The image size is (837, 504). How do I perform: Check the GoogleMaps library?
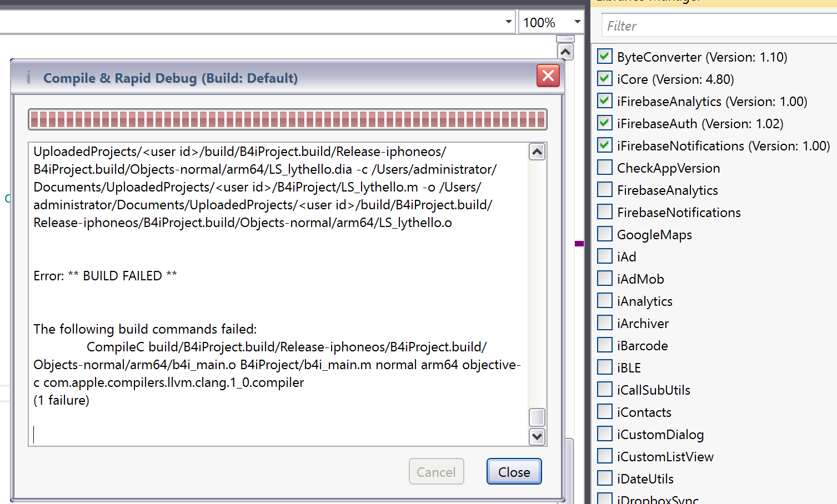point(605,234)
